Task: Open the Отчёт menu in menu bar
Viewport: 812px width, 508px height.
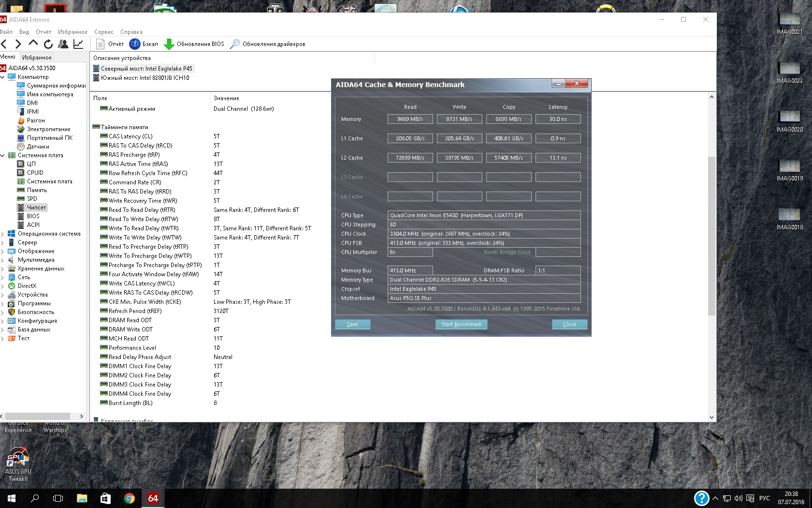Action: point(43,32)
